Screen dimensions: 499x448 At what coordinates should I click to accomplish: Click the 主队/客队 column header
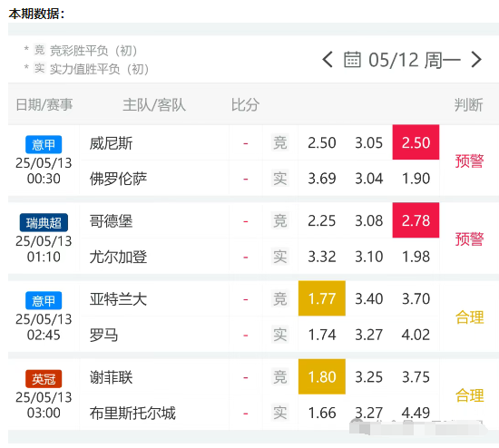point(154,104)
